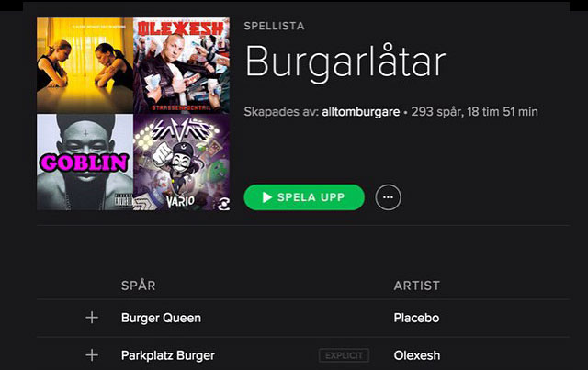The height and width of the screenshot is (370, 588).
Task: Start playlist with SPELA UPP button
Action: 304,197
